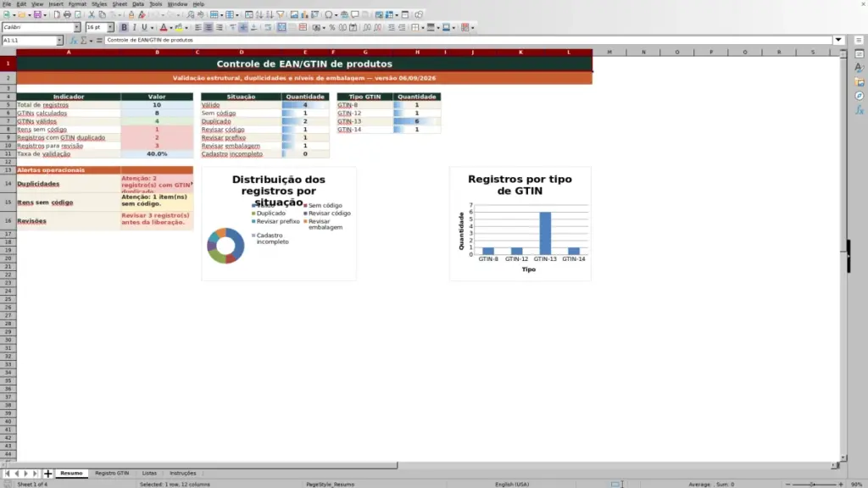Viewport: 868px width, 488px height.
Task: Open sidebar Functions panel icon
Action: (x=860, y=111)
